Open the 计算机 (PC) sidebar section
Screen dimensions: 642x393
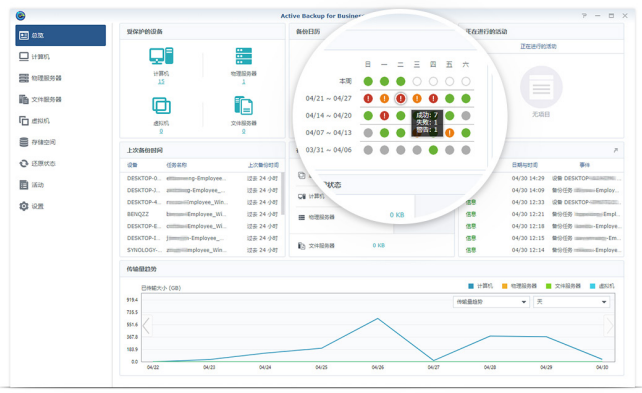coord(61,56)
